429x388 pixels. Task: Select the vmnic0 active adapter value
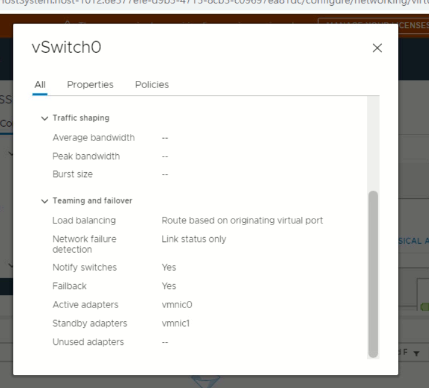(177, 305)
